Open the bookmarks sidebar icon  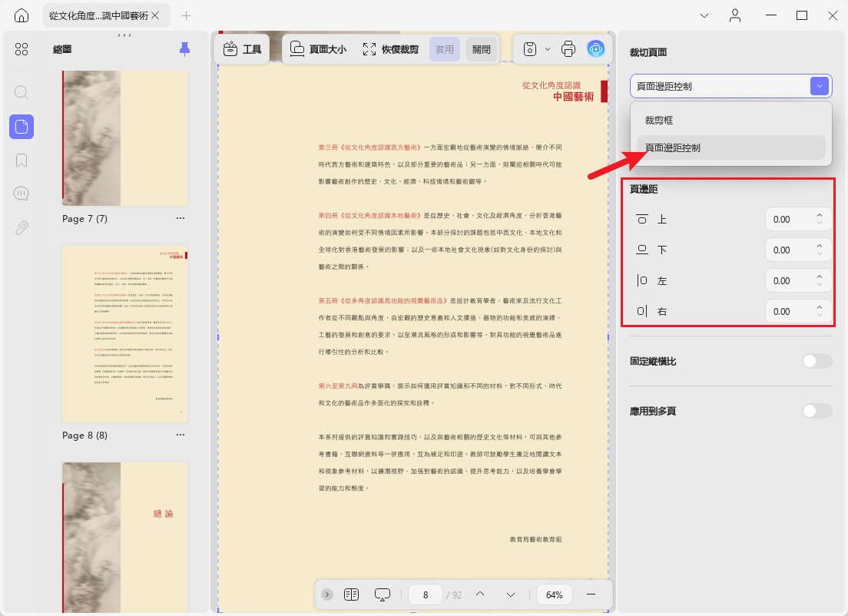22,161
